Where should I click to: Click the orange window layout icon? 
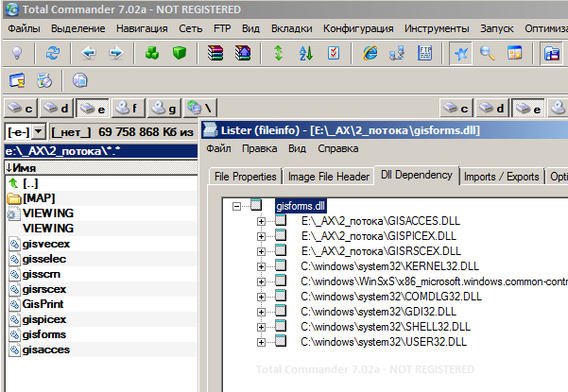[515, 53]
